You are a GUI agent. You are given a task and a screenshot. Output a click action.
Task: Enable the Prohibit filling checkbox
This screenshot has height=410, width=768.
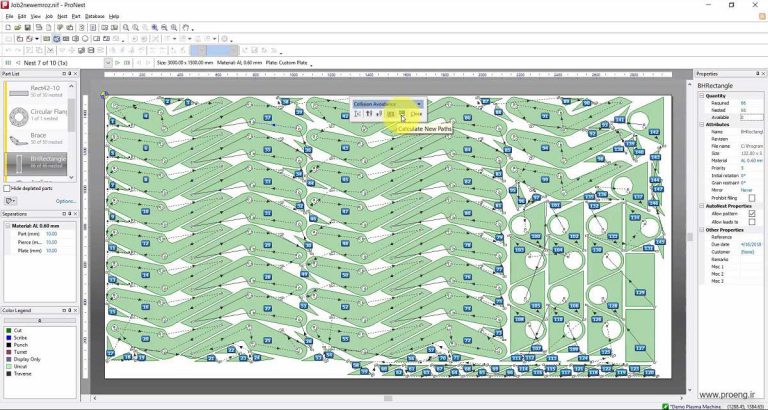click(751, 198)
